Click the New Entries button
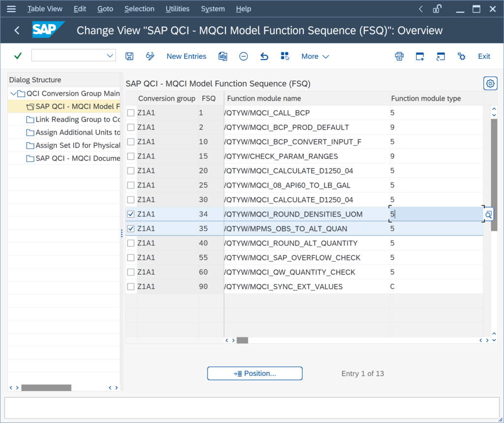Image resolution: width=504 pixels, height=423 pixels. (x=187, y=56)
